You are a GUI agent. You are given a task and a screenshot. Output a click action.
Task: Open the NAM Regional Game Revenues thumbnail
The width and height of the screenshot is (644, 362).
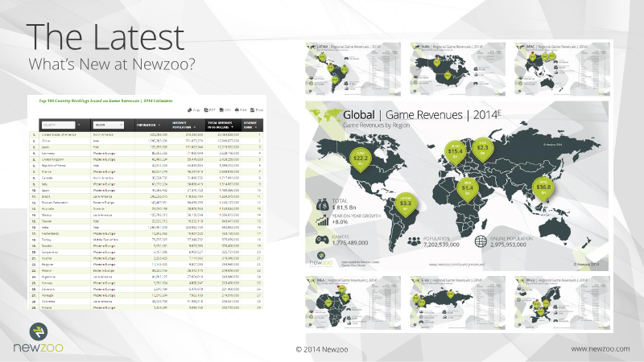point(457,69)
